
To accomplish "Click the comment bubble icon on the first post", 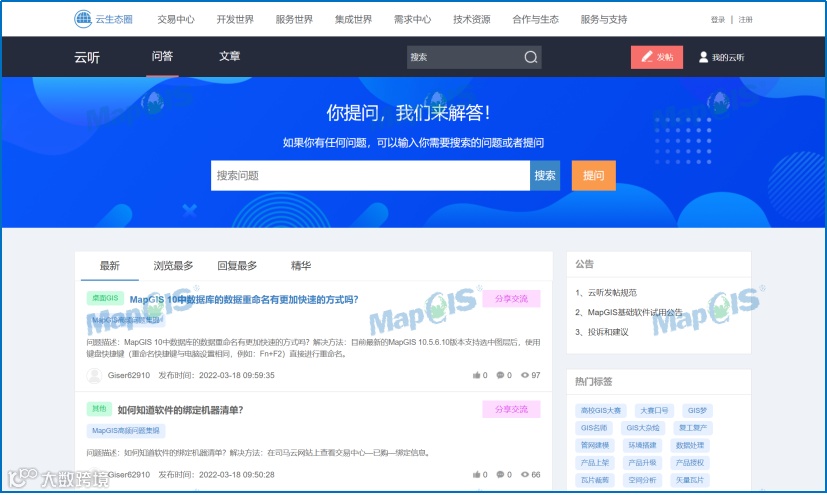I will tap(500, 375).
